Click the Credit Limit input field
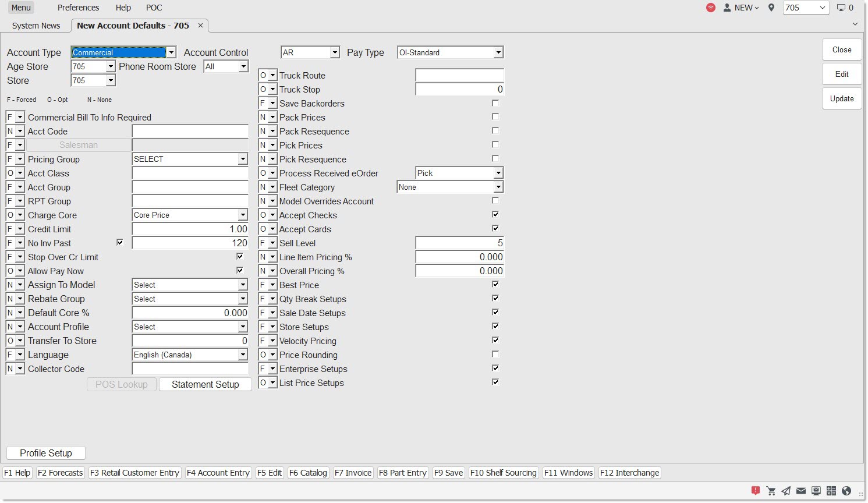Image resolution: width=868 pixels, height=503 pixels. point(190,229)
